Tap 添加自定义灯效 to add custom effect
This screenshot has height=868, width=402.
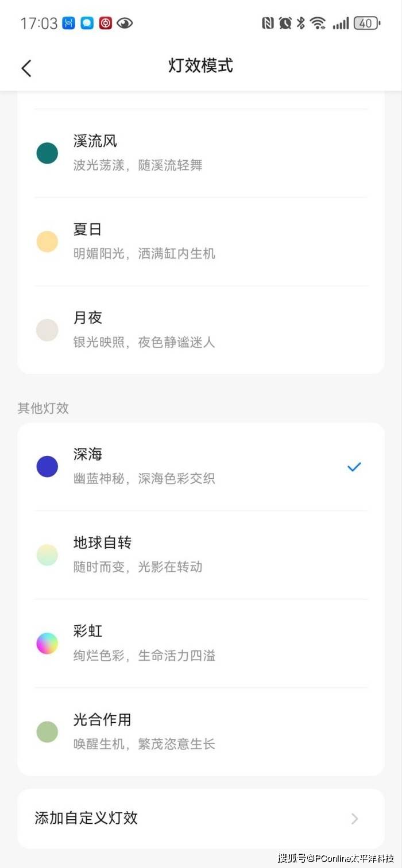pyautogui.click(x=86, y=818)
